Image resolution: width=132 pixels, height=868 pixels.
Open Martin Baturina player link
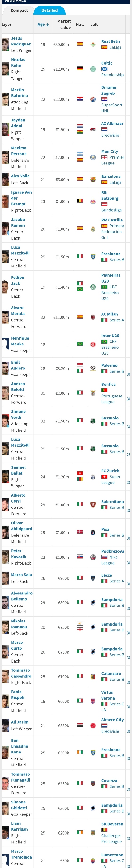point(20,93)
